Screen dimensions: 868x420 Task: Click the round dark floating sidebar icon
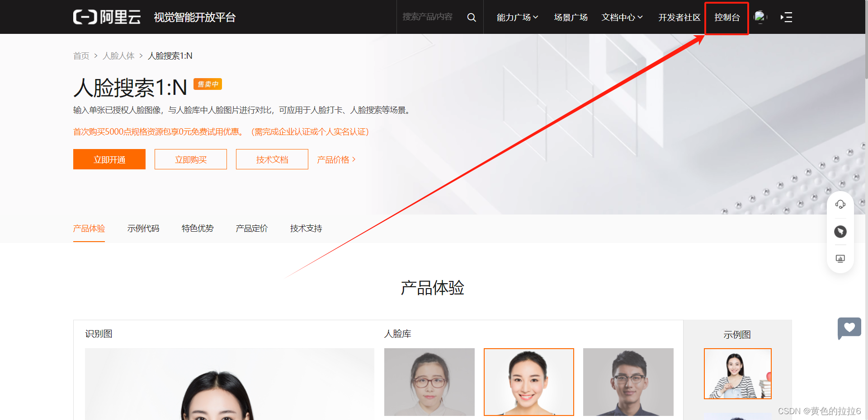point(840,232)
